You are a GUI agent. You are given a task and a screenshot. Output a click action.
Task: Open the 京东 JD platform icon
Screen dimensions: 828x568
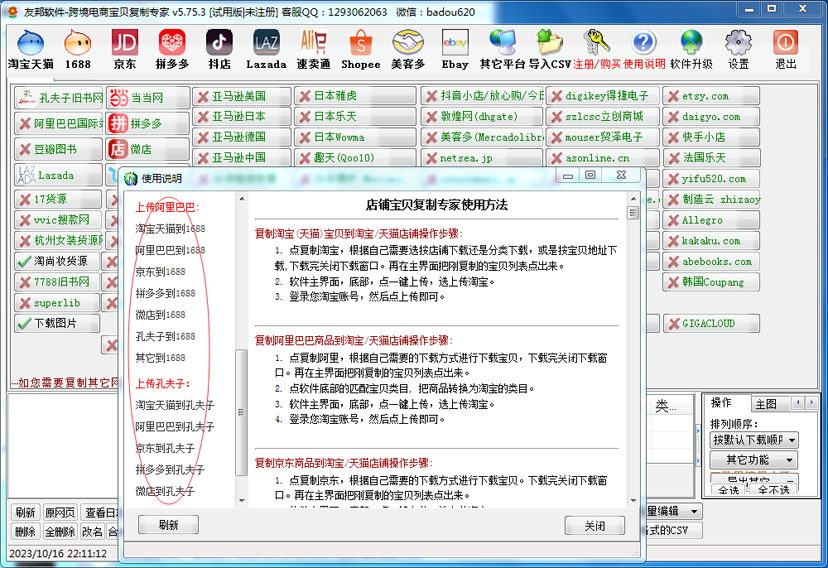(124, 49)
